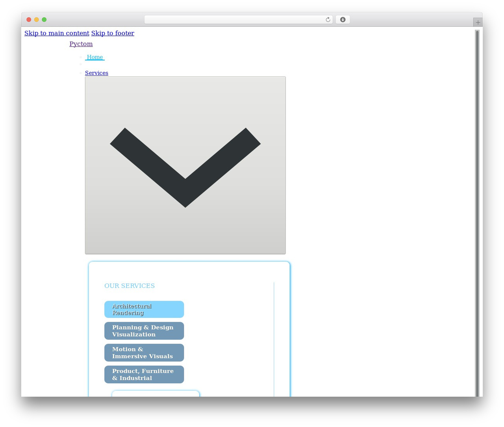Close the window with the red button
This screenshot has height=427, width=504.
coord(29,20)
